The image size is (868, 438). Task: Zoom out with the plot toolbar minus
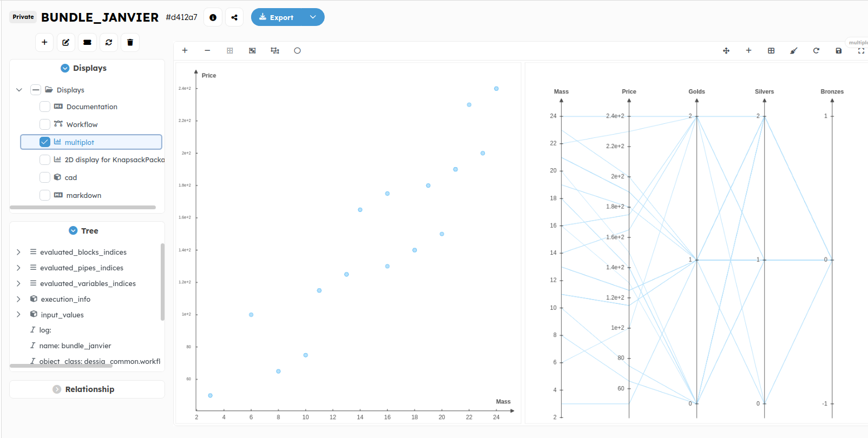(x=207, y=50)
